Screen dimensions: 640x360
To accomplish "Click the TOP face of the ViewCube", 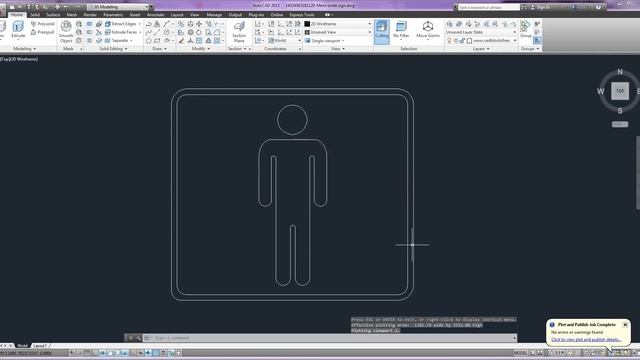I will (x=620, y=91).
